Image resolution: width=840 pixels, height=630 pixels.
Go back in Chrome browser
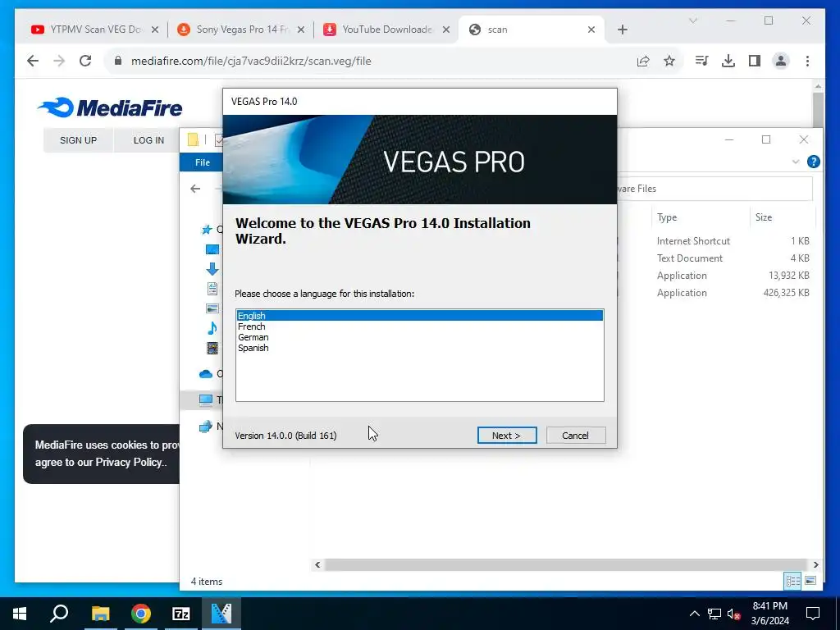click(33, 61)
